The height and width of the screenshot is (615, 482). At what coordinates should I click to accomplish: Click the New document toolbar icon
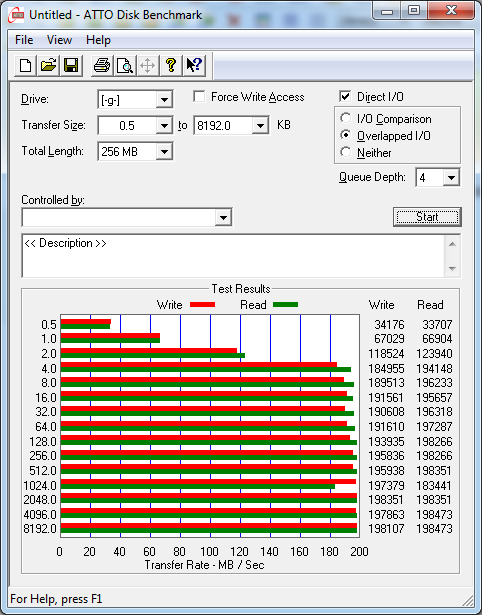(26, 65)
